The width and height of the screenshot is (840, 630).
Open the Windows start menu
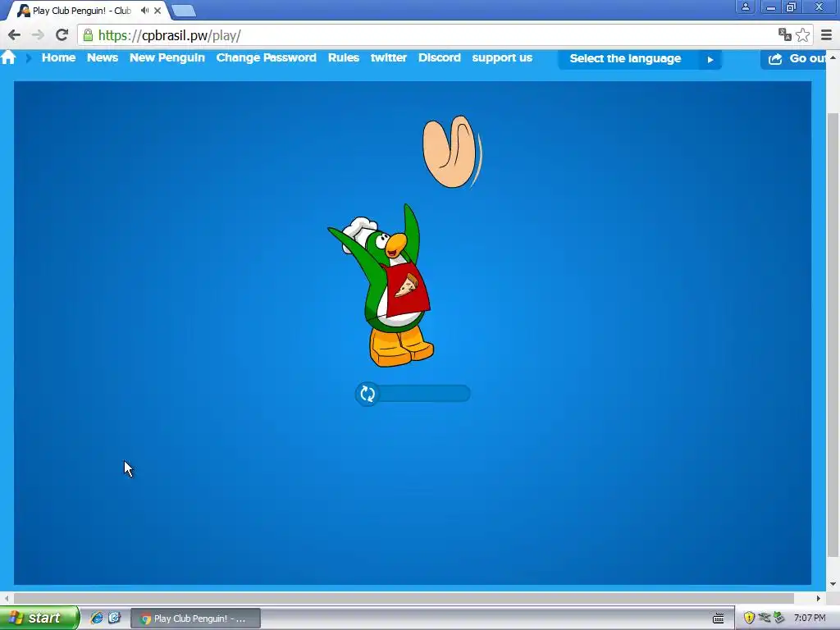click(39, 618)
